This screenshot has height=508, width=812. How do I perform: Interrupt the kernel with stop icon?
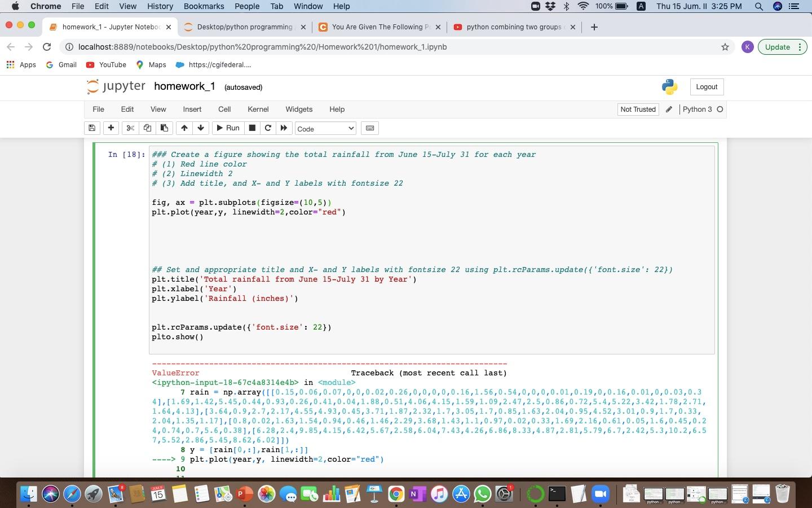[x=252, y=128]
